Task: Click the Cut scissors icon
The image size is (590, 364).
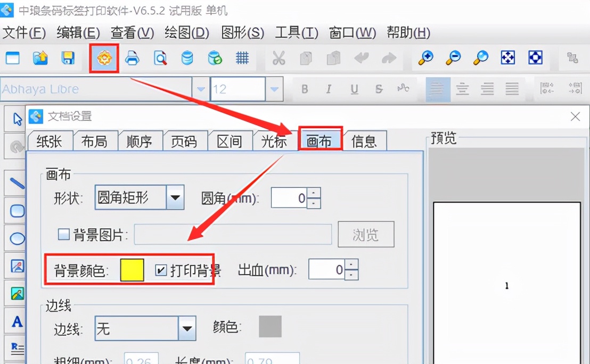Action: [278, 58]
